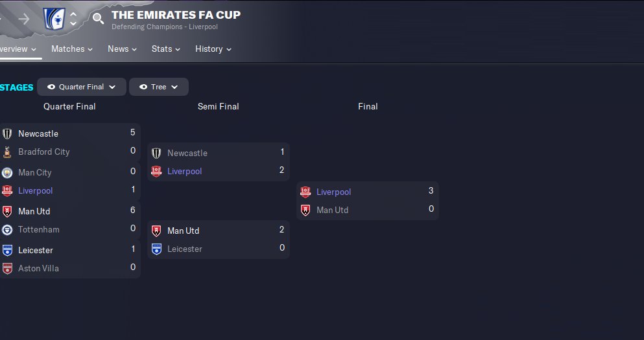Viewport: 644px width, 340px height.
Task: Click the Bradford City club crest
Action: (7, 152)
